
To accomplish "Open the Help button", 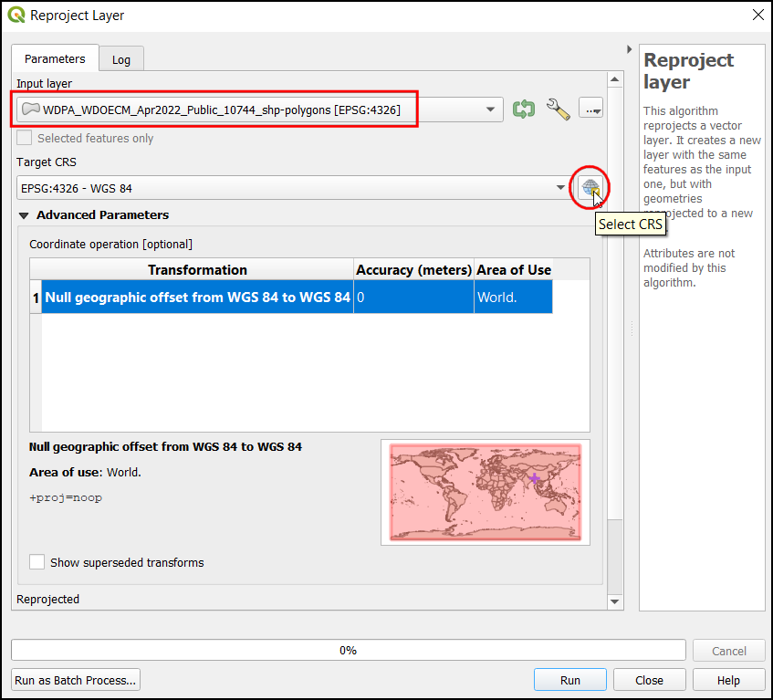I will click(728, 680).
